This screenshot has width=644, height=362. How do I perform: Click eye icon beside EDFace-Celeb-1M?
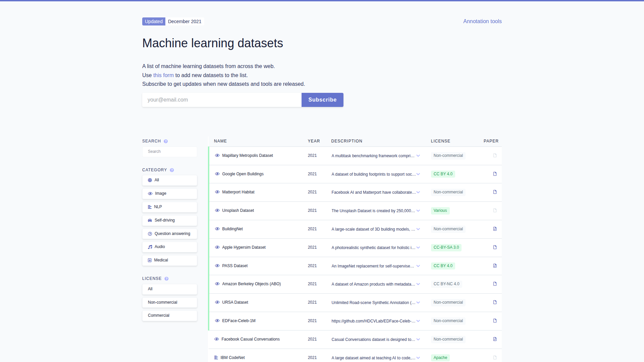coord(217,321)
